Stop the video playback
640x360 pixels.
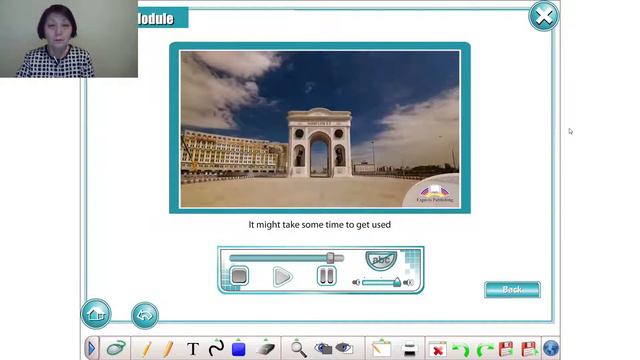point(239,276)
